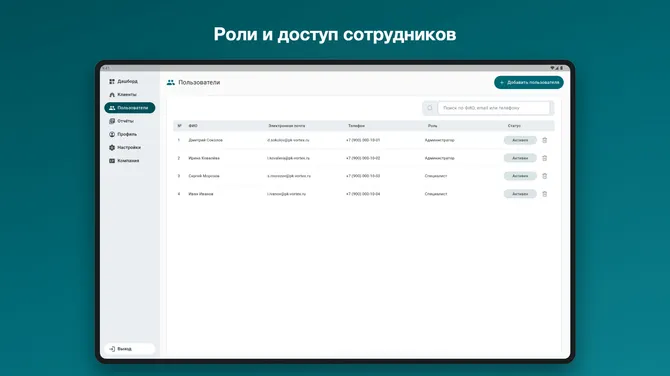Focus the search by ФИО, email field
Screen dimensions: 670x376
(494, 108)
